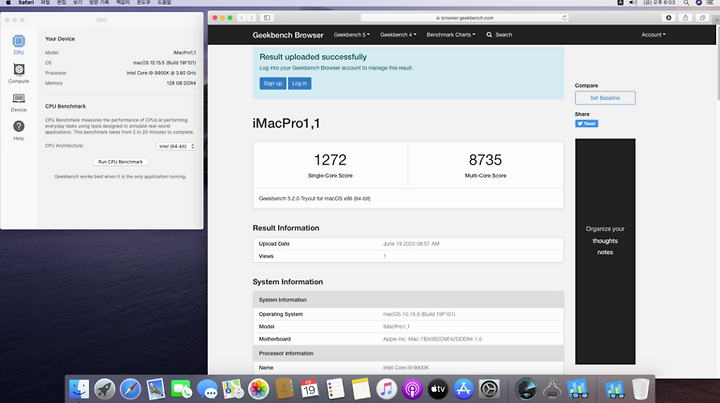This screenshot has height=403, width=720.
Task: Expand the Geekbench 5 menu
Action: pyautogui.click(x=352, y=35)
